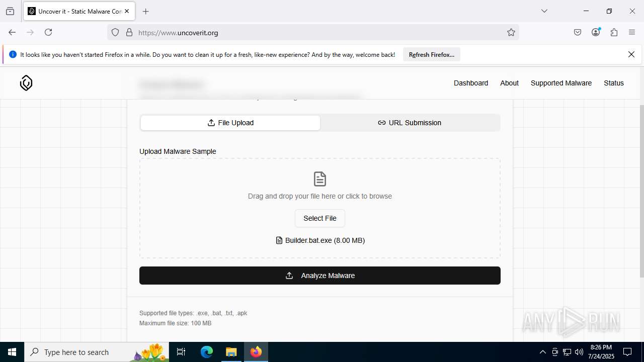The height and width of the screenshot is (362, 644).
Task: Select the Uncover it browser tab
Action: click(78, 11)
